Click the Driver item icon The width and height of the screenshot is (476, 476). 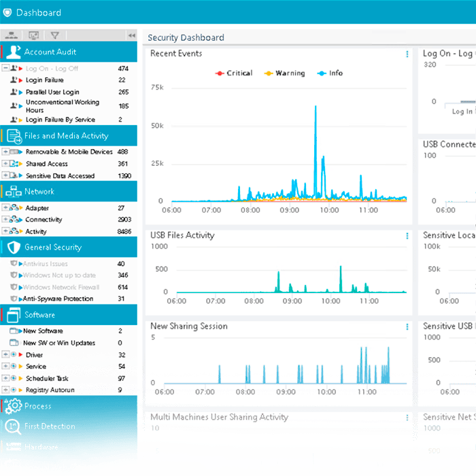click(x=14, y=354)
